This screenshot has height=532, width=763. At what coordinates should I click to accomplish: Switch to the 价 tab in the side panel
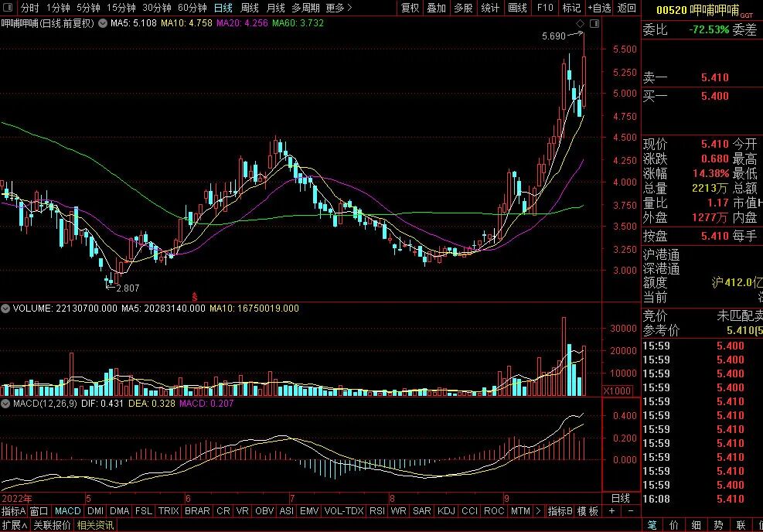point(674,525)
